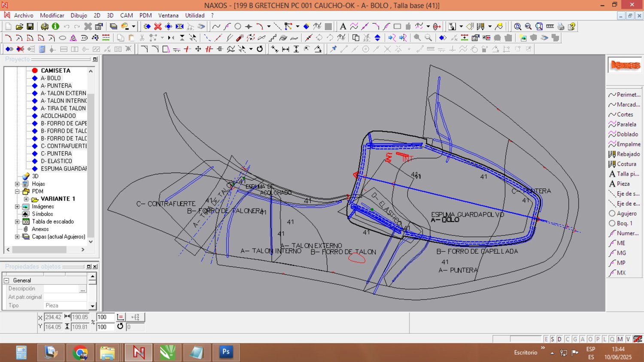Click the green information icon

pyautogui.click(x=55, y=27)
